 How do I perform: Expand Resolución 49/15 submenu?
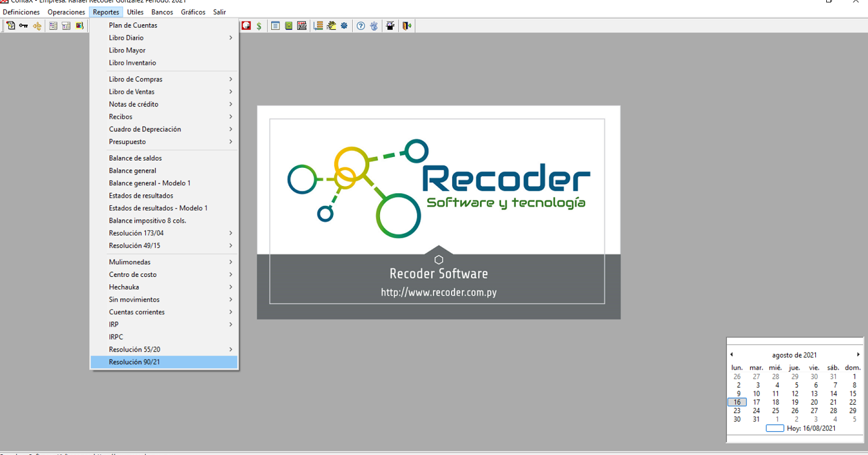click(x=164, y=245)
